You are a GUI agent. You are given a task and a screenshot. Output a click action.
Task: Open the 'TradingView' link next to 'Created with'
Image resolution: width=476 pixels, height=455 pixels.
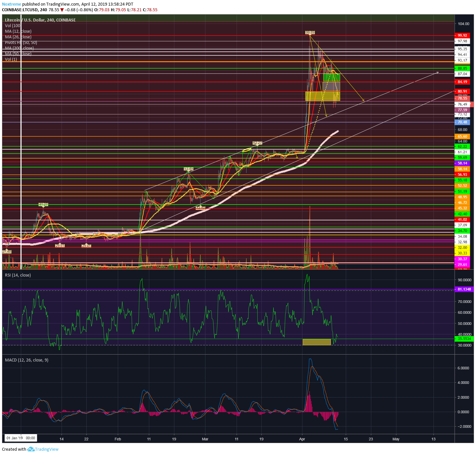pyautogui.click(x=47, y=449)
